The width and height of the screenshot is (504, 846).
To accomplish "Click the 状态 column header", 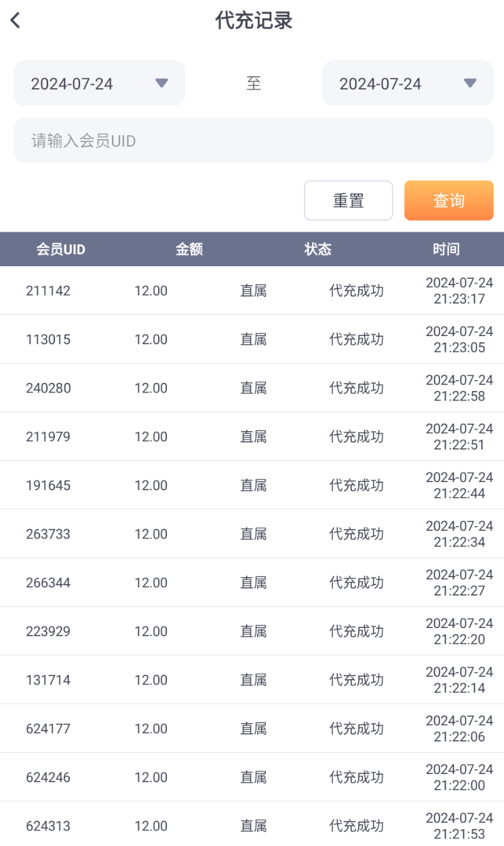I will coord(317,249).
